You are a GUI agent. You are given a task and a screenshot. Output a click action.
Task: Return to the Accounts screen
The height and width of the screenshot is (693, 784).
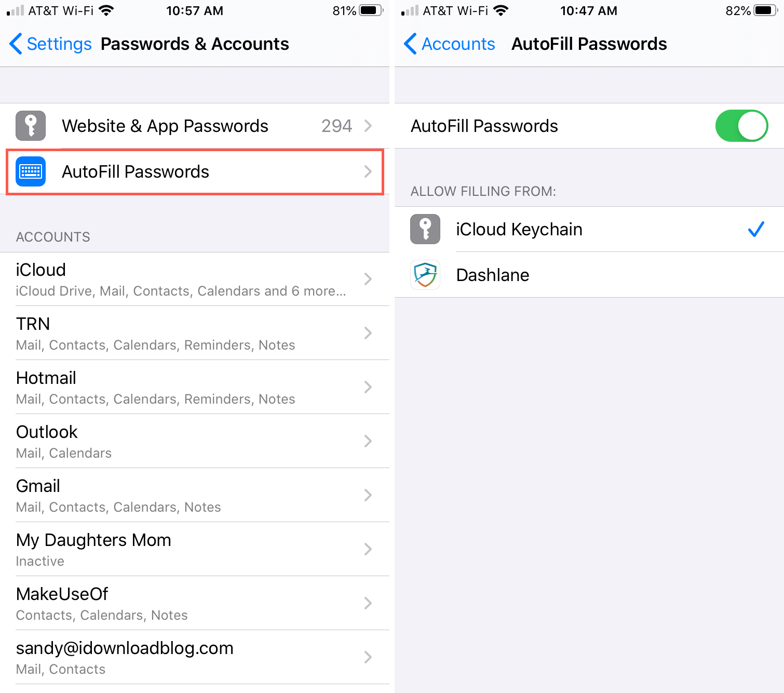[450, 44]
